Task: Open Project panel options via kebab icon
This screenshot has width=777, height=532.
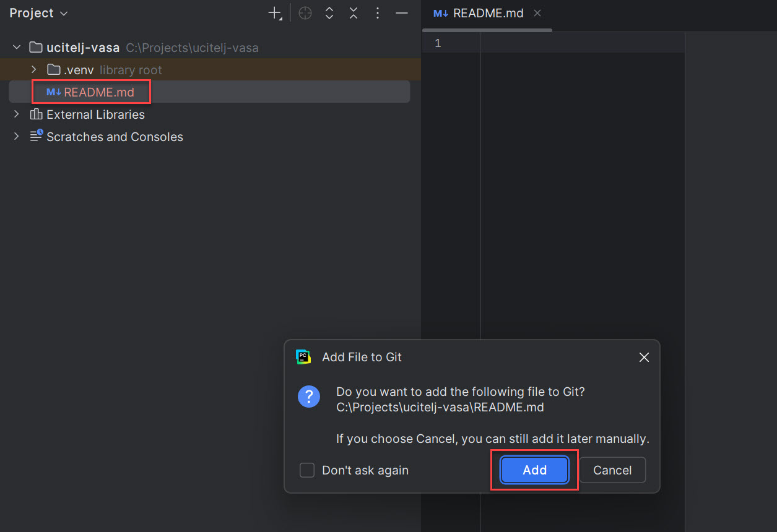Action: (x=377, y=12)
